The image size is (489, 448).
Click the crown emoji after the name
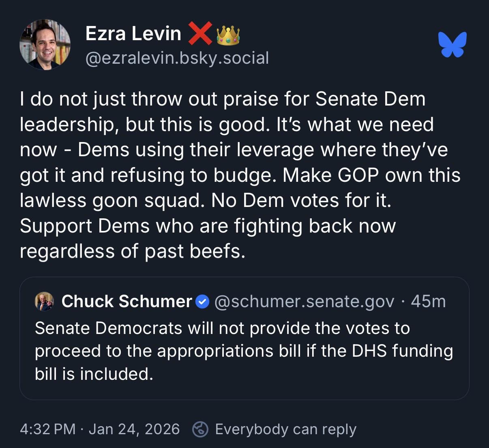click(228, 35)
